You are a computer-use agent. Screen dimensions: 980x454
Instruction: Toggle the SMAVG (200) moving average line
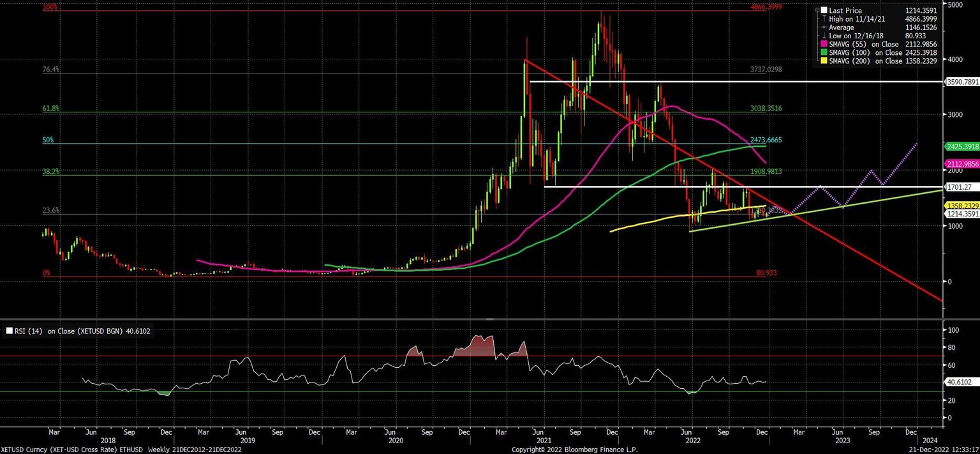tap(824, 61)
